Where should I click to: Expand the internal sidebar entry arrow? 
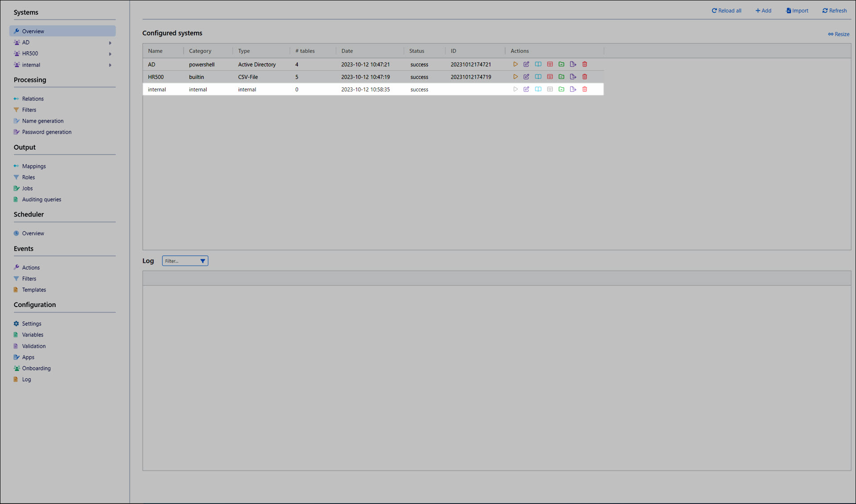pyautogui.click(x=110, y=65)
